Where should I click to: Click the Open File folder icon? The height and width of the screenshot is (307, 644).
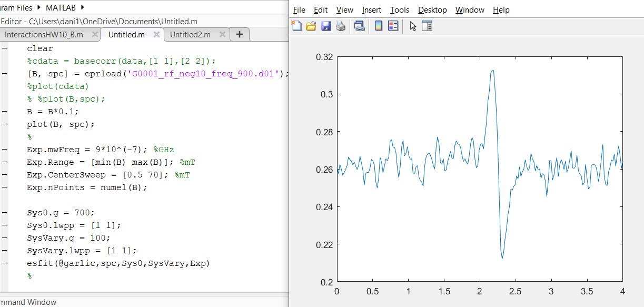(311, 26)
